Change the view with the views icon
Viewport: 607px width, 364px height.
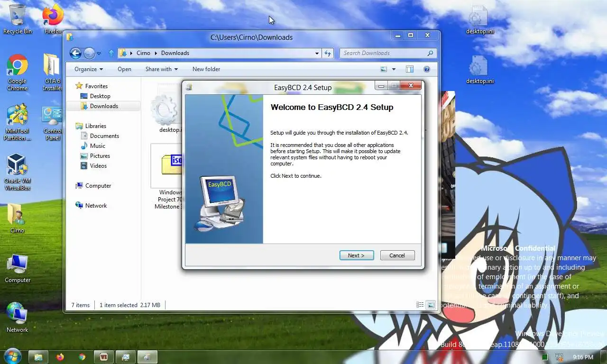(384, 69)
